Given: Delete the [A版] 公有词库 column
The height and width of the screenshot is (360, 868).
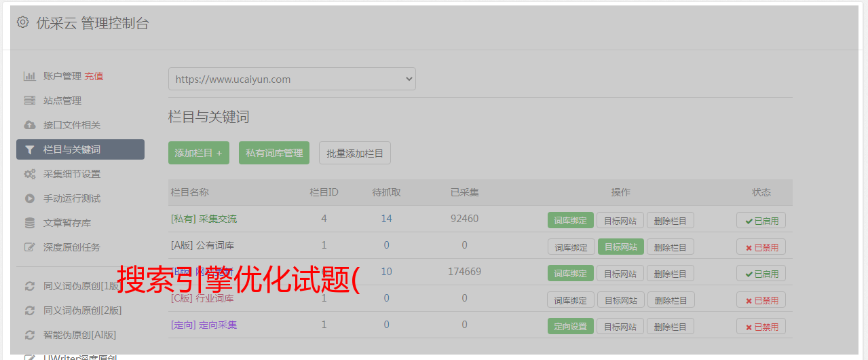Looking at the screenshot, I should point(671,247).
